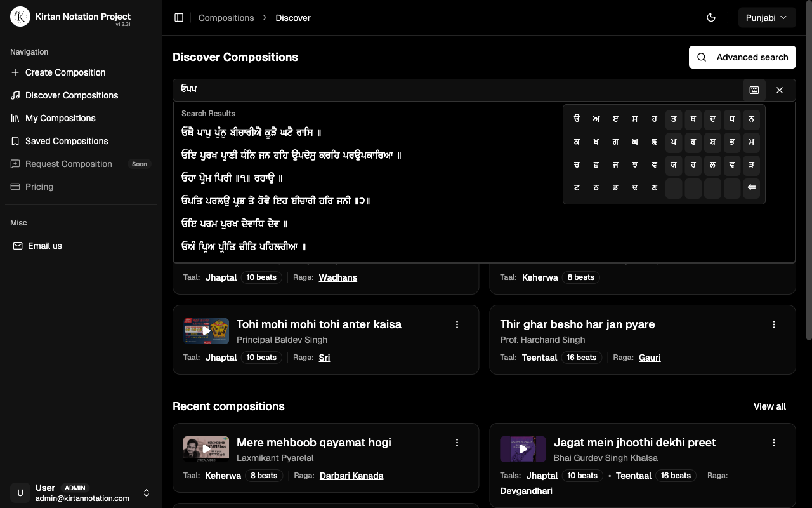Open options menu for Tohi mohi composition
This screenshot has height=508, width=812.
click(x=457, y=324)
